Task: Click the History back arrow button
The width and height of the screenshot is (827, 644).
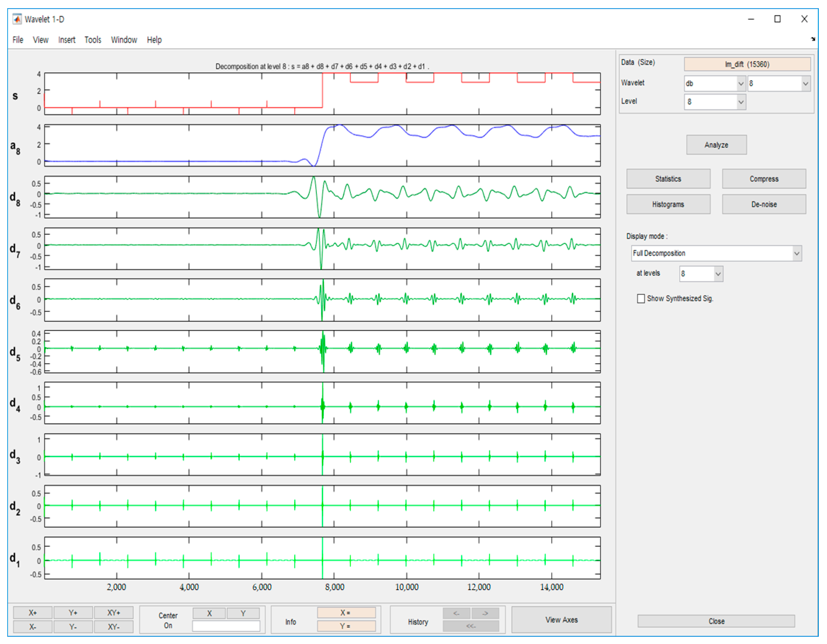Action: click(x=456, y=613)
